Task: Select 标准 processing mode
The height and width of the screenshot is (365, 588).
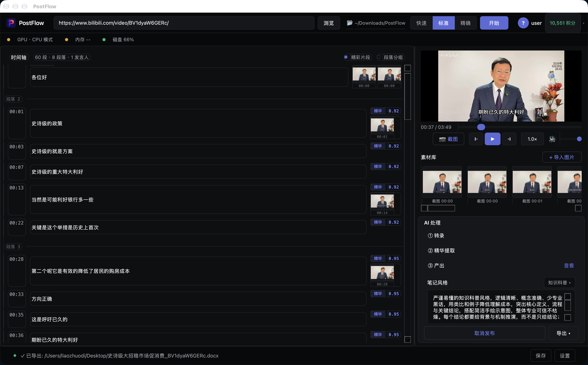Action: (x=443, y=23)
